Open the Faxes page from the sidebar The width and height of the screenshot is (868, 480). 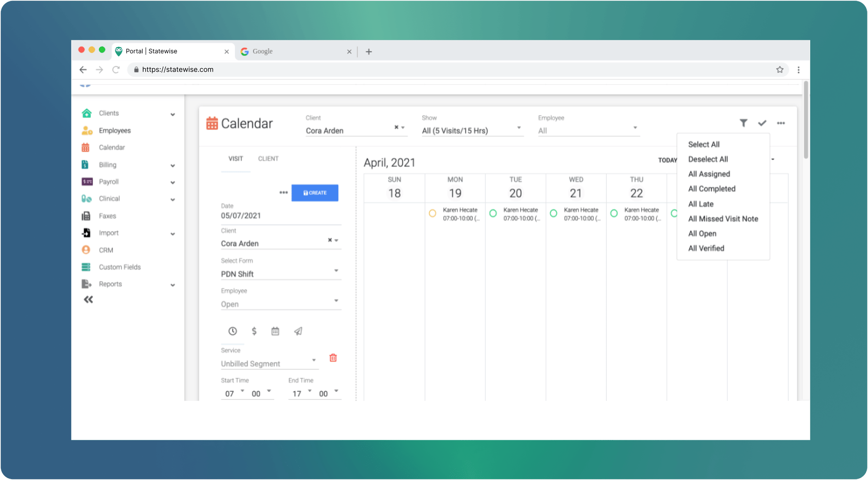click(107, 215)
